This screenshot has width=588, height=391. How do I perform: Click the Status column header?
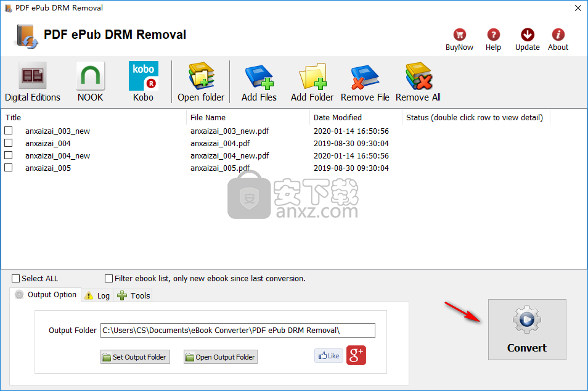click(x=475, y=117)
